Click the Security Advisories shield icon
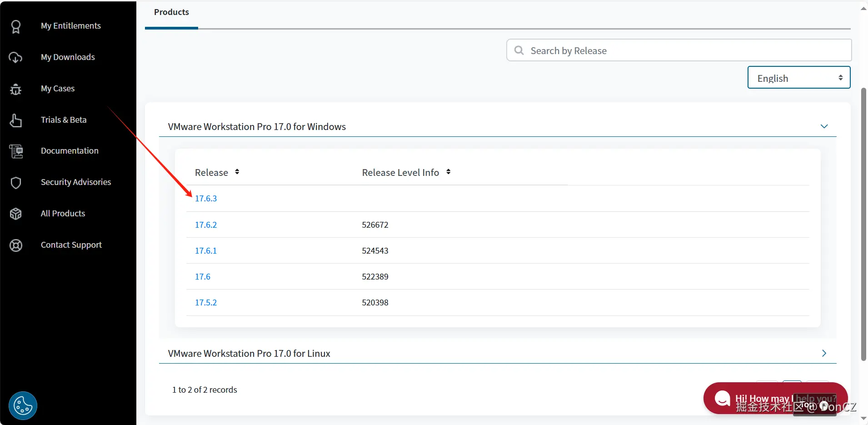The image size is (868, 425). pos(16,183)
